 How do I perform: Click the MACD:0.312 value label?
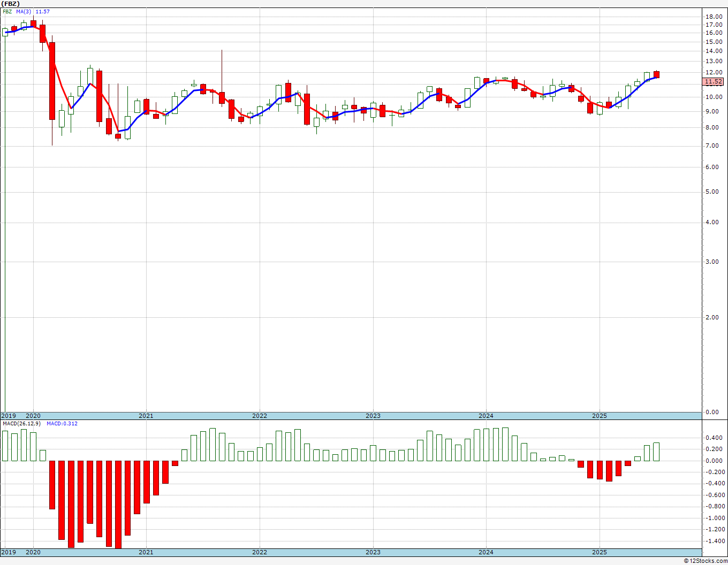coord(62,423)
